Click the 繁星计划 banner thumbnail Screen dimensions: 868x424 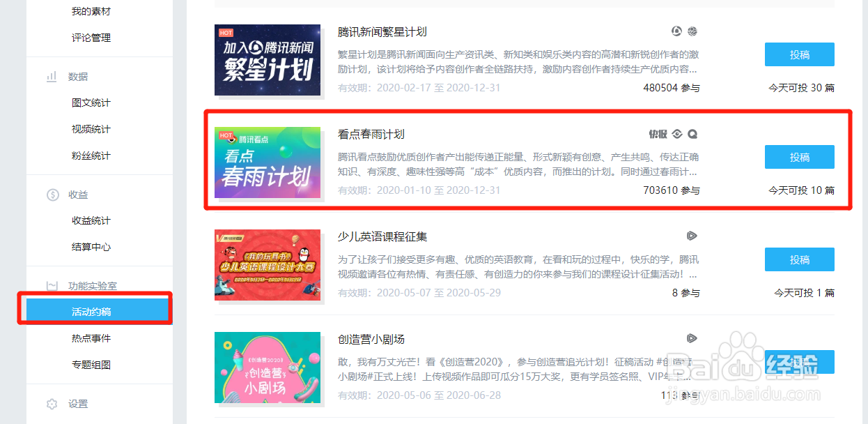[x=268, y=59]
